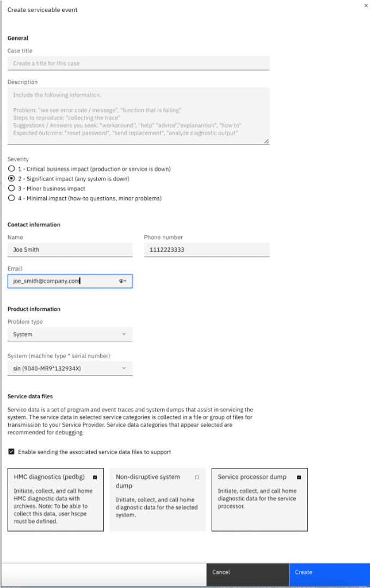370x588 pixels.
Task: Click the Create button
Action: click(x=329, y=572)
